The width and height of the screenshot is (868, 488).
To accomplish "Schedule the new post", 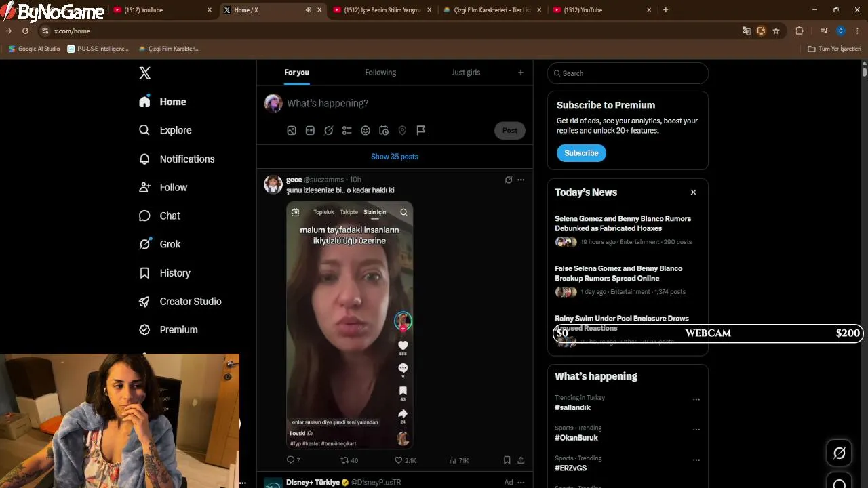I will coord(384,130).
